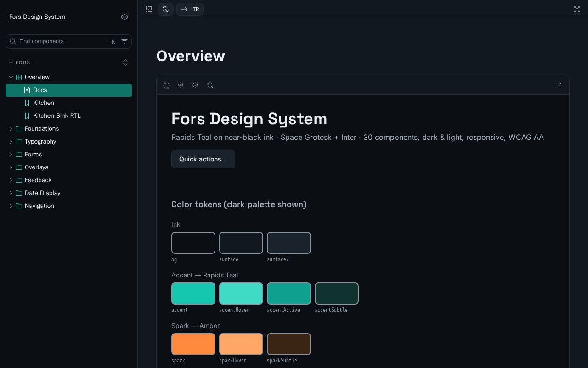Click the spark amber swatch
588x368 pixels.
(193, 344)
